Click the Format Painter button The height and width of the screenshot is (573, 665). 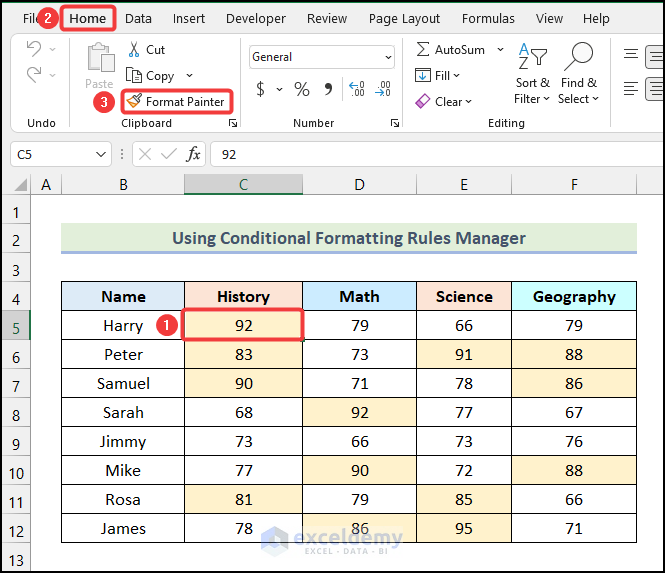176,102
